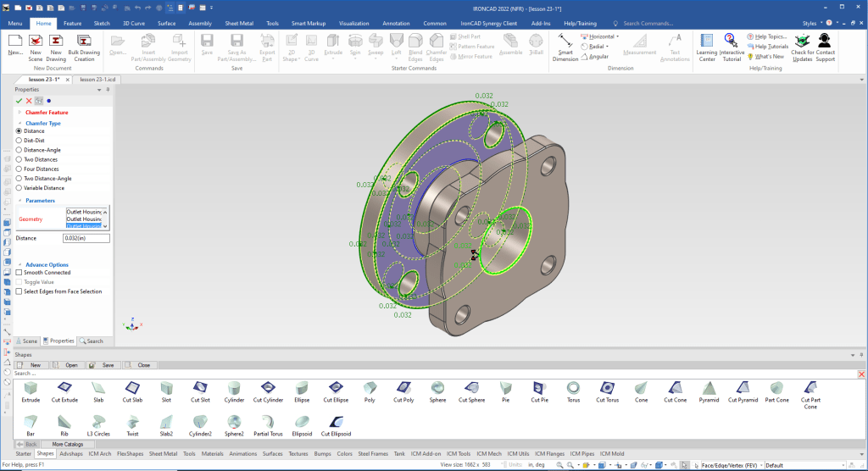The width and height of the screenshot is (868, 471).
Task: Apply chamfer with the green checkmark
Action: point(19,101)
